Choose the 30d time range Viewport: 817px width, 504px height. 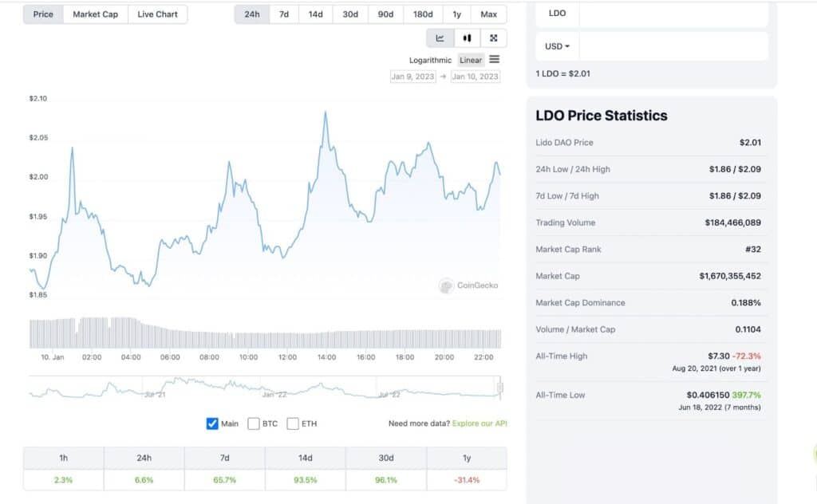[350, 14]
